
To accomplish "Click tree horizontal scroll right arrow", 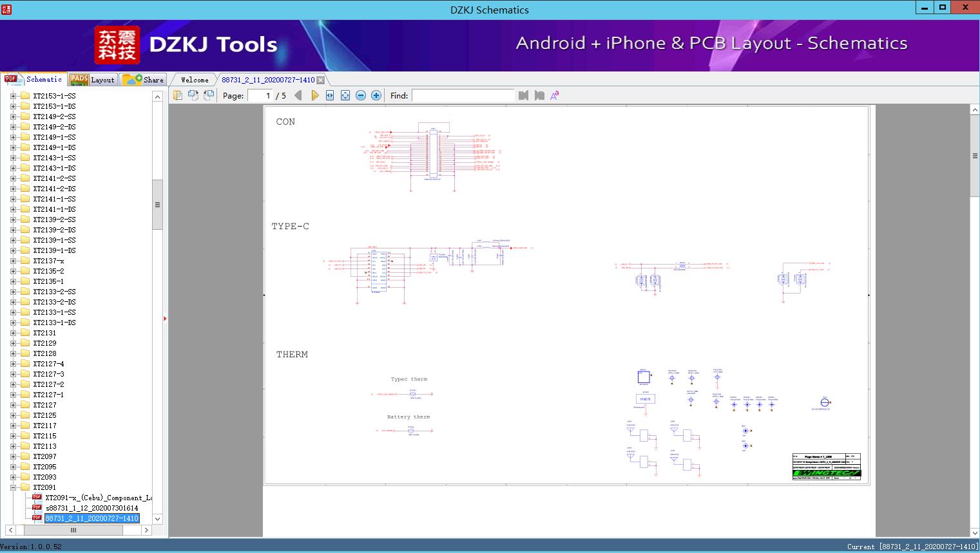I will pyautogui.click(x=146, y=530).
